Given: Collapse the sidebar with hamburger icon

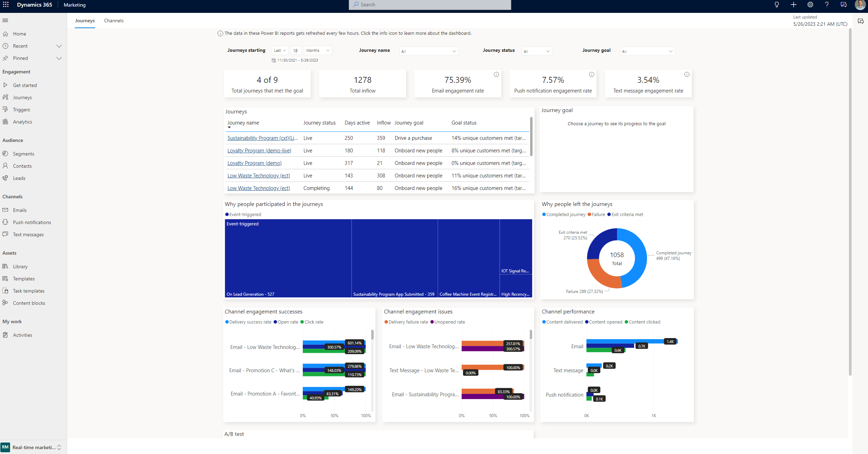Looking at the screenshot, I should click(x=5, y=20).
